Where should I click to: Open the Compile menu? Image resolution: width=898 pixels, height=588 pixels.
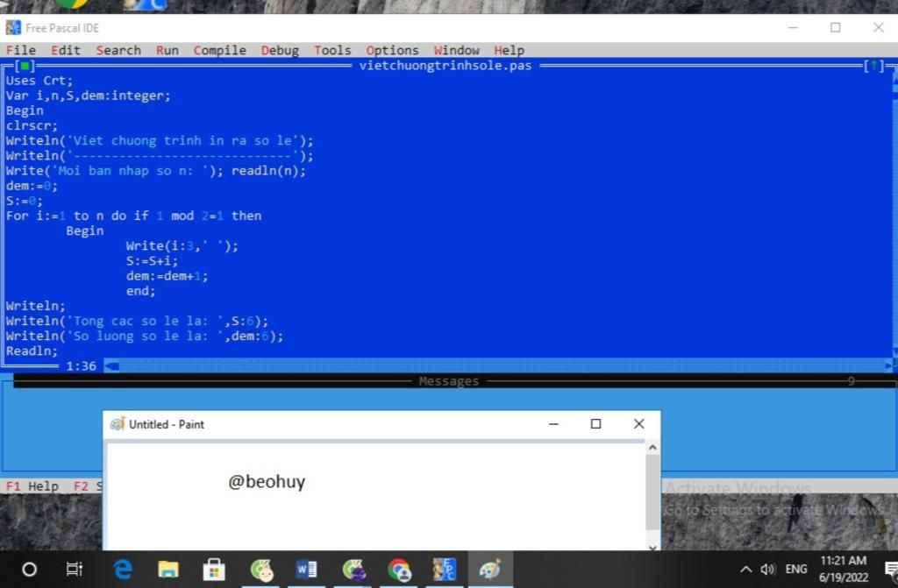pos(220,50)
